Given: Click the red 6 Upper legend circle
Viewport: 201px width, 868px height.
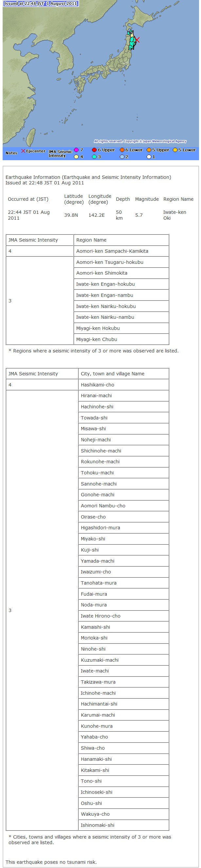Looking at the screenshot, I should click(x=94, y=150).
